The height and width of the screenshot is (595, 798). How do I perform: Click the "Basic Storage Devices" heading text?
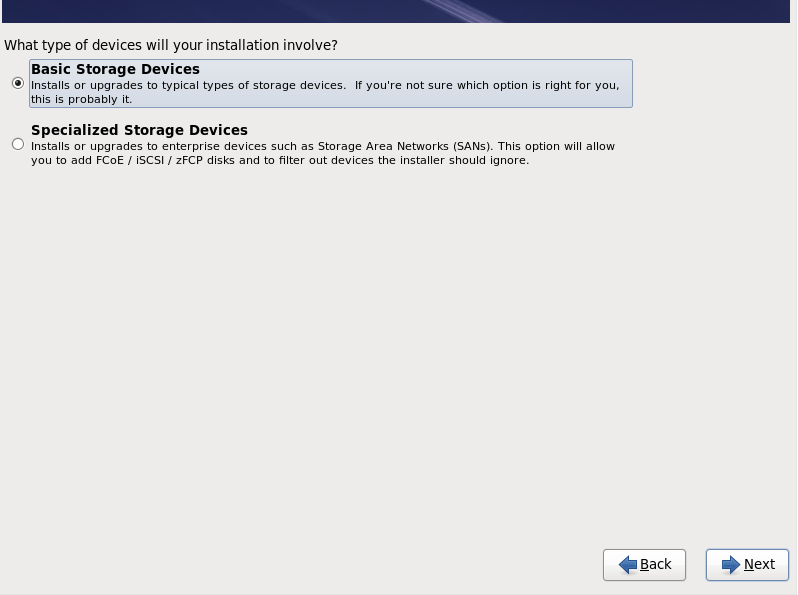point(116,69)
